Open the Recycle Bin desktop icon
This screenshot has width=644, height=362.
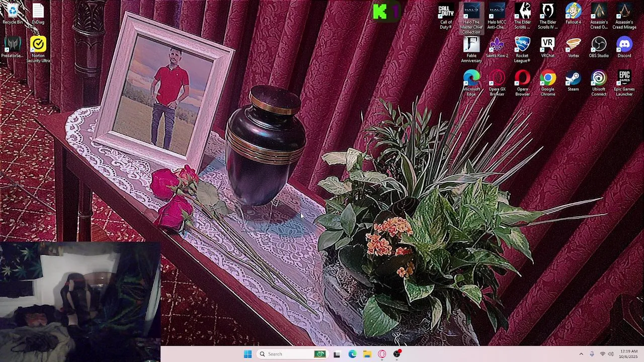point(13,14)
